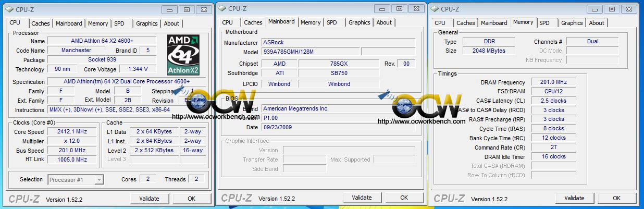Select Caches tab in right CPU-Z window
644x209 pixels.
(x=465, y=23)
